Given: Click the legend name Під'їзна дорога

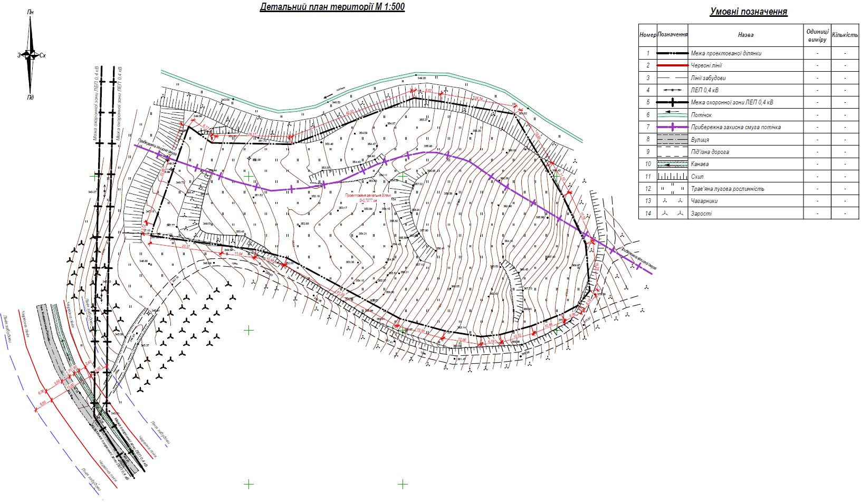Looking at the screenshot, I should (x=710, y=152).
